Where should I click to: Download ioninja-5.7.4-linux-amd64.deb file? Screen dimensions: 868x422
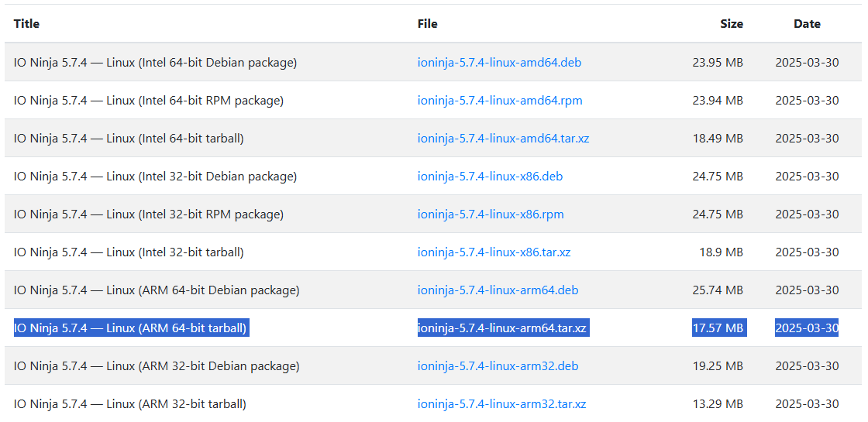tap(499, 63)
